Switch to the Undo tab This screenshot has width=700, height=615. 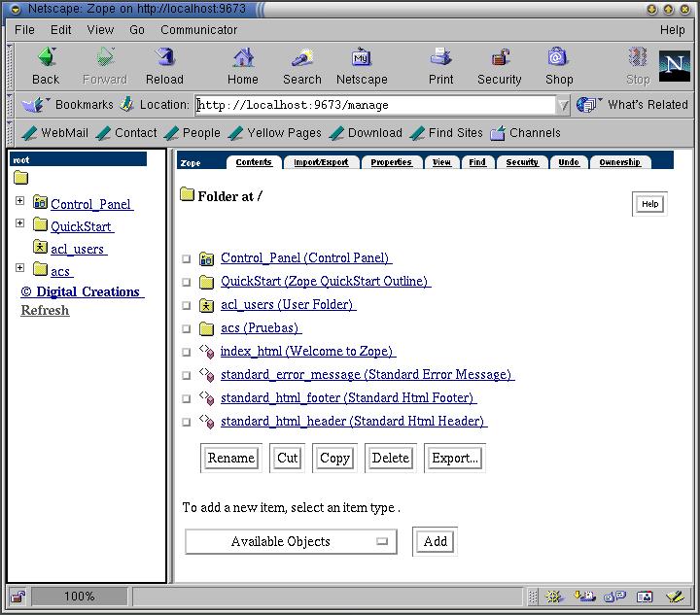tap(569, 162)
